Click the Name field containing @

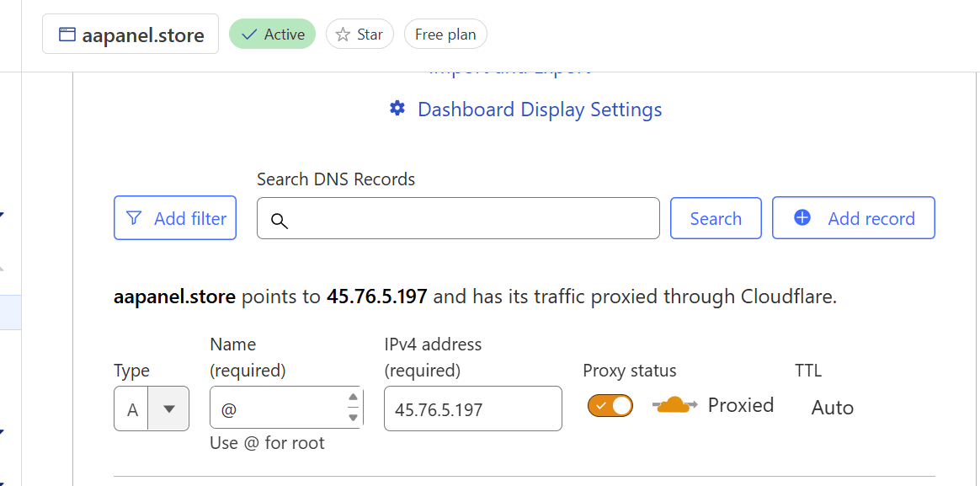coord(278,409)
